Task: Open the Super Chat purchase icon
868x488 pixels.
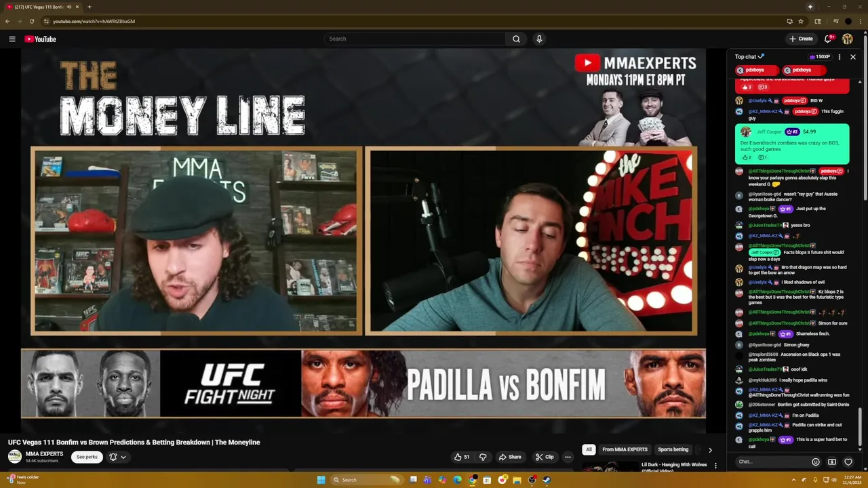Action: click(832, 462)
